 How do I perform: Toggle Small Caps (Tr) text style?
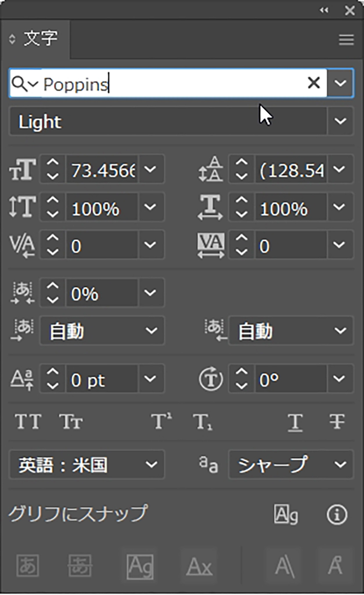point(71,422)
